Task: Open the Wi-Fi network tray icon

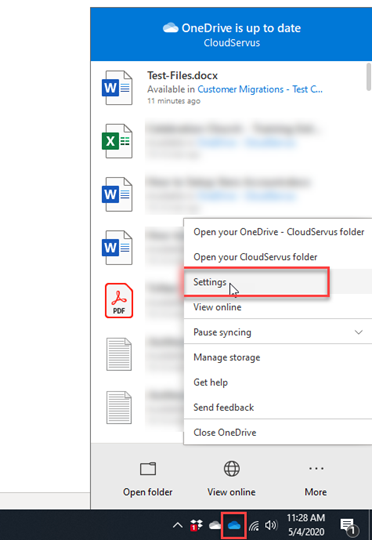Action: point(254,526)
